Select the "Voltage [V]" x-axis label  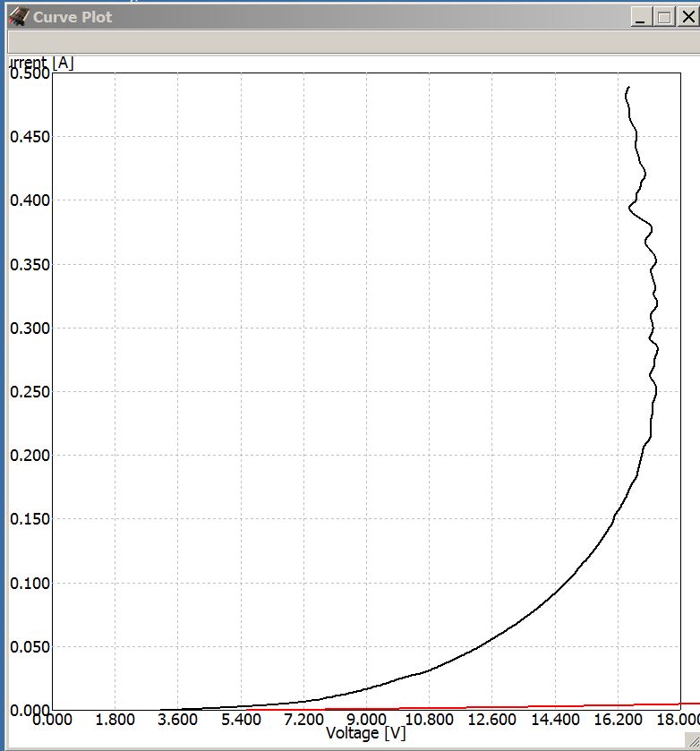(x=365, y=734)
